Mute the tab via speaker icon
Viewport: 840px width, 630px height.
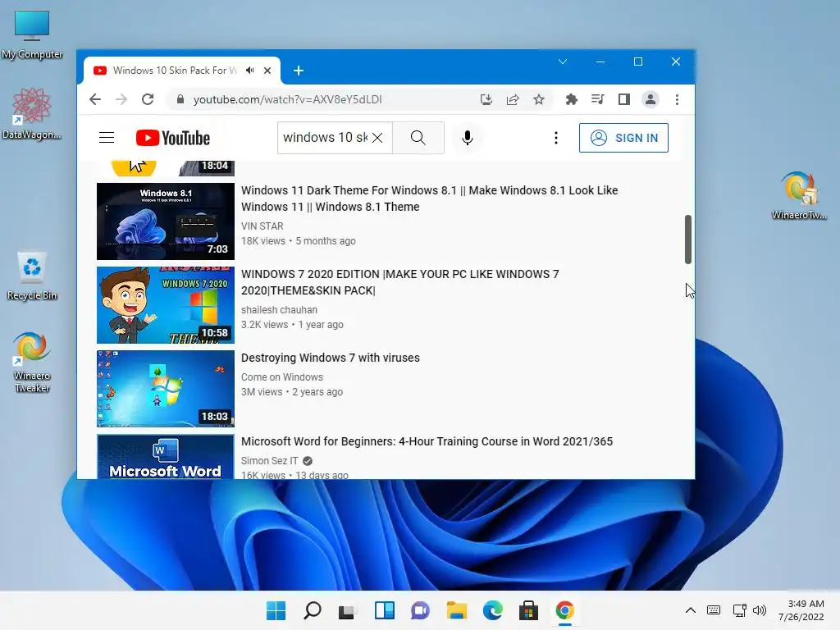point(250,71)
